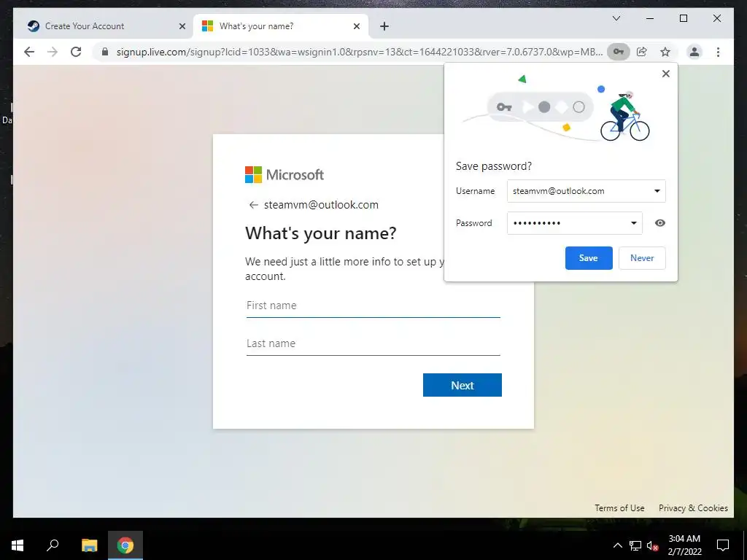This screenshot has height=560, width=747.
Task: Show the saved password with eye icon
Action: point(659,223)
